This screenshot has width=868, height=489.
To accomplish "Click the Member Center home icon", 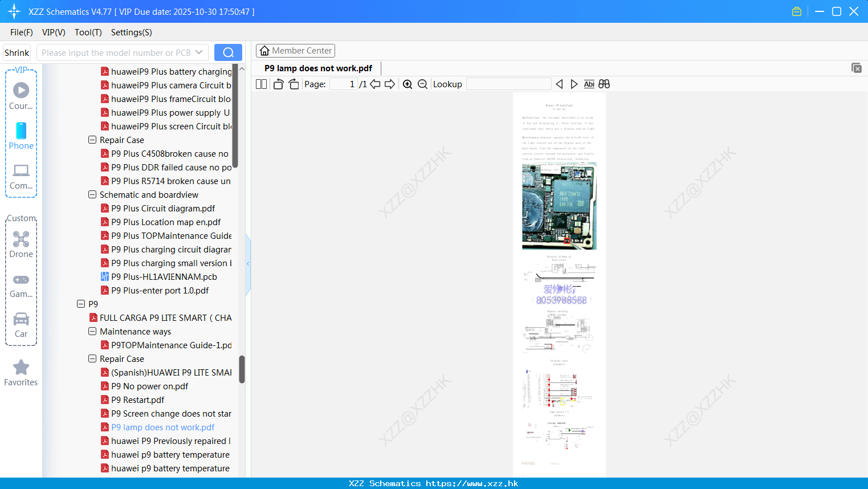I will coord(264,51).
